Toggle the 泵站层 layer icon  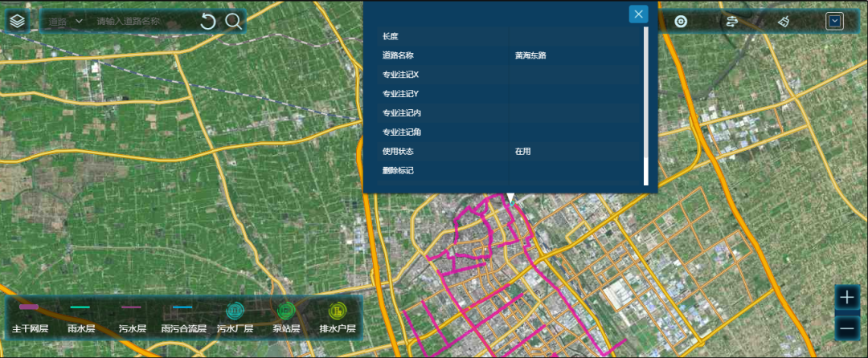(x=286, y=311)
